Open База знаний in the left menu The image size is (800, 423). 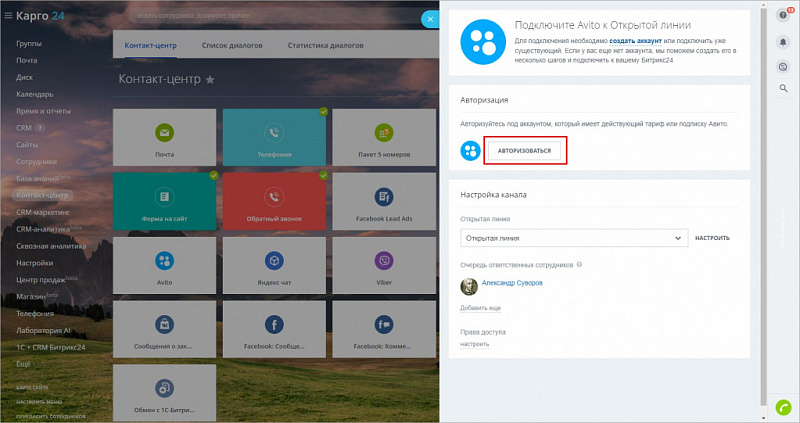[x=37, y=179]
